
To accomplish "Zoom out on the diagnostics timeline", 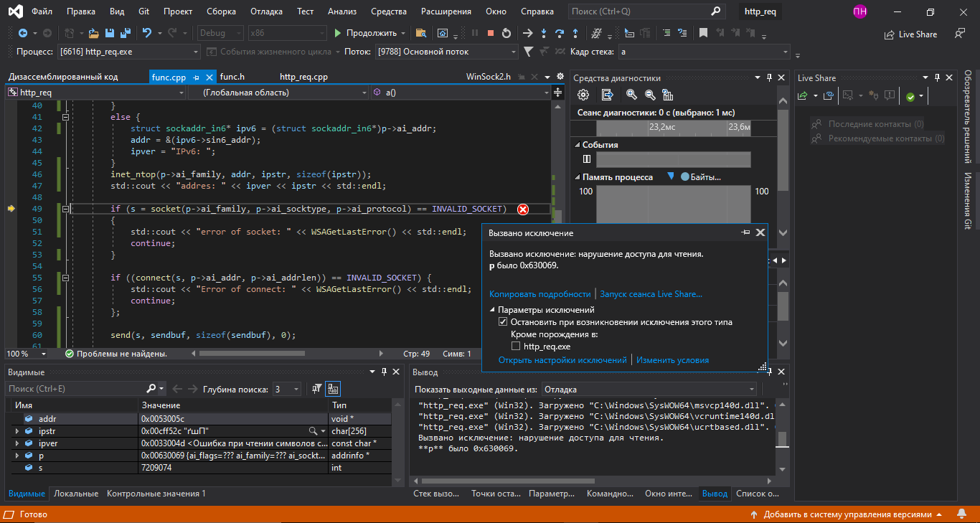I will [650, 95].
